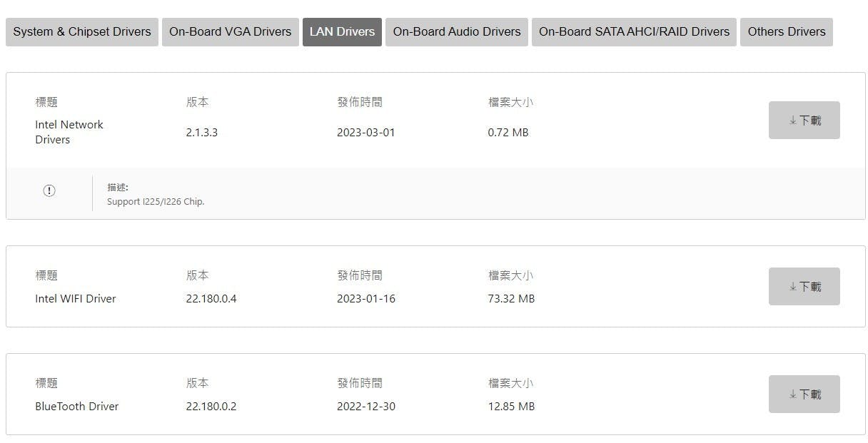Click the Intel Network Drivers title

[x=69, y=132]
